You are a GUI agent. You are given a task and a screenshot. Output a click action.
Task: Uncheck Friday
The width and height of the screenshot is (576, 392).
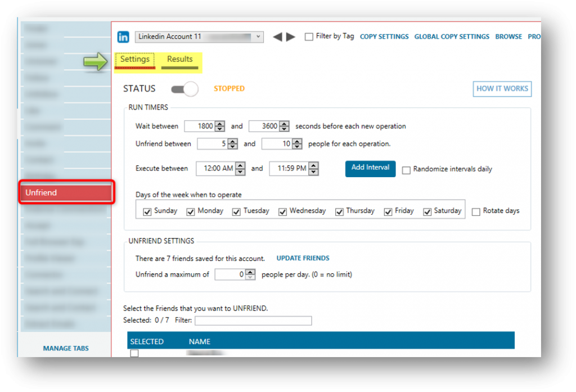click(388, 212)
